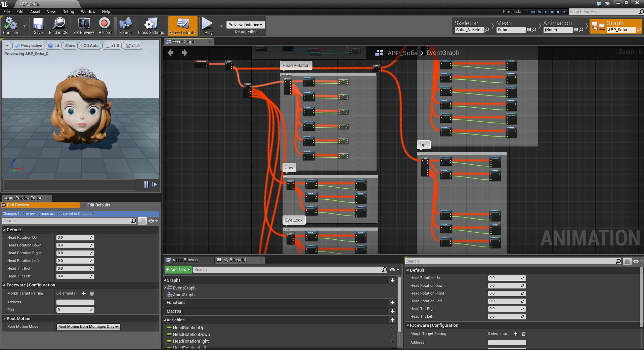
Task: Open the Asset menu
Action: pos(35,11)
